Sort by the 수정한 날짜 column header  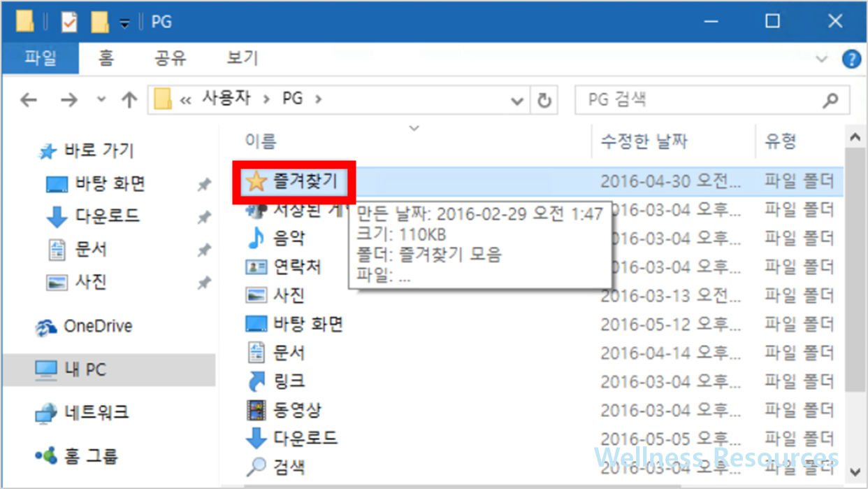coord(644,141)
